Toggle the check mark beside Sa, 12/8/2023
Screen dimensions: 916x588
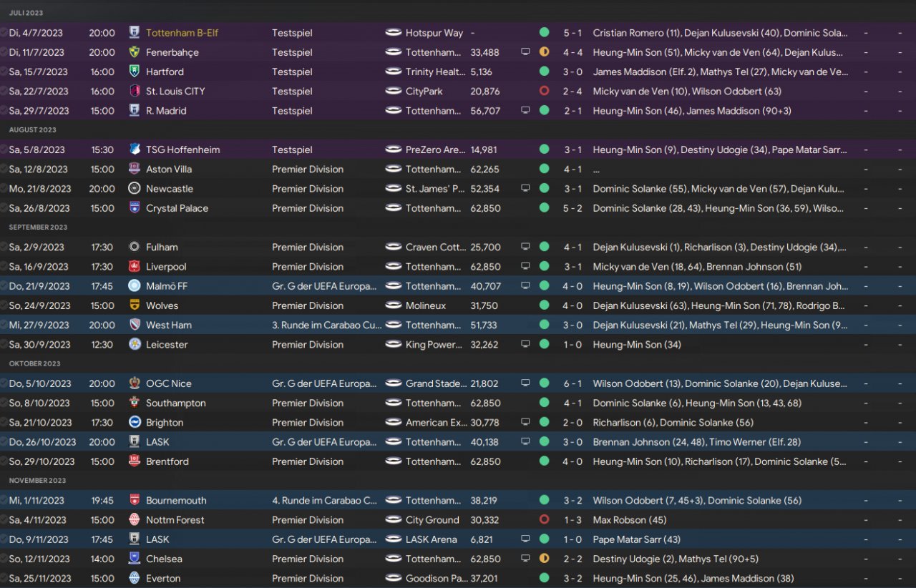tap(4, 170)
